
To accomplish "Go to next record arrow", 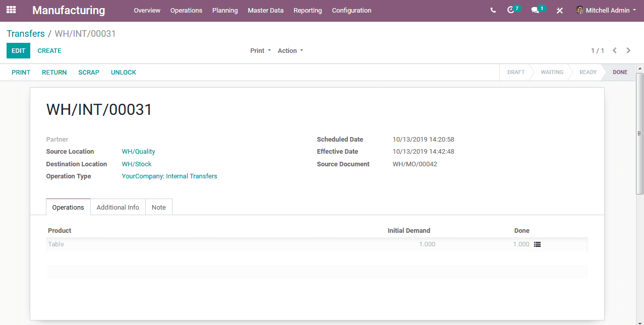I will (628, 50).
